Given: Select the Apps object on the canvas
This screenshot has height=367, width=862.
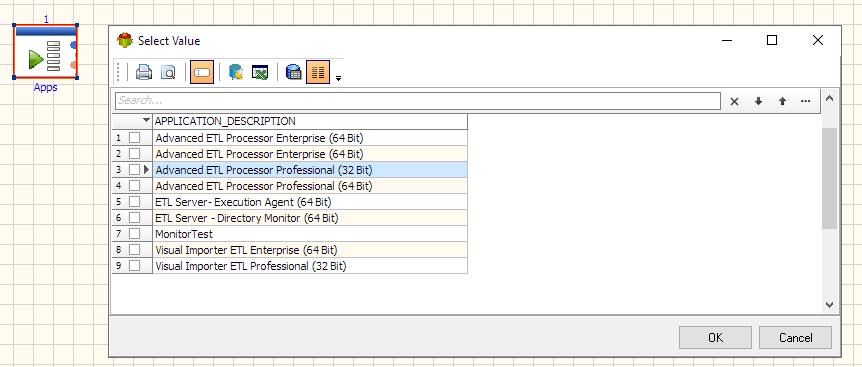Looking at the screenshot, I should click(46, 52).
